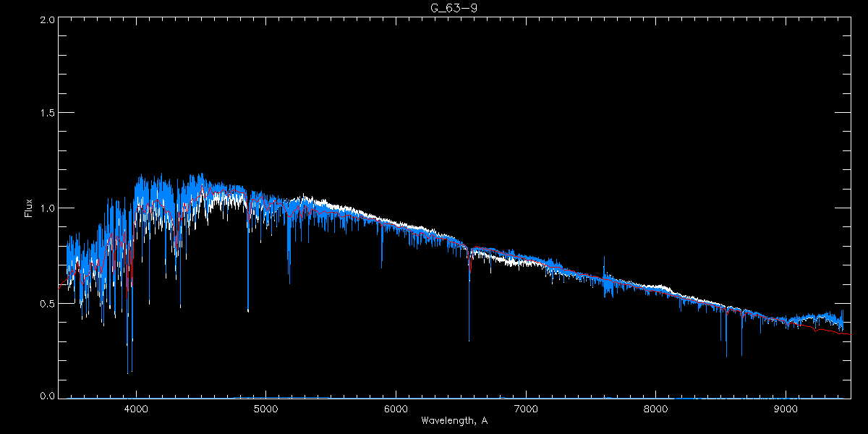Select the 1.5 flux tick label
Image resolution: width=868 pixels, height=434 pixels.
tap(45, 114)
